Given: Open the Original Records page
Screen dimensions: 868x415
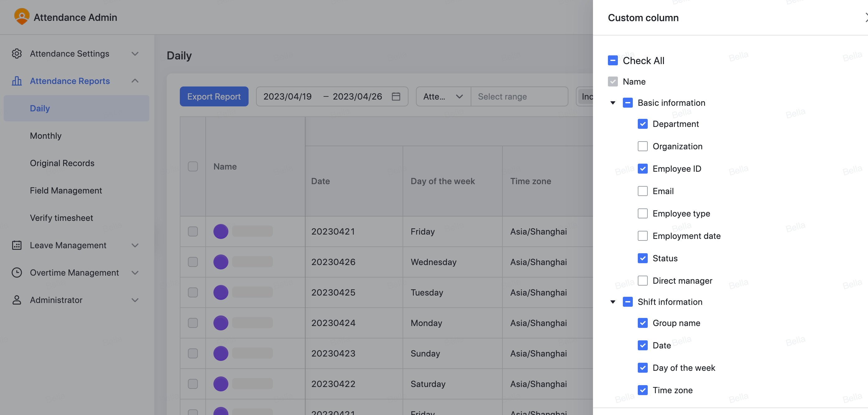Looking at the screenshot, I should coord(62,163).
